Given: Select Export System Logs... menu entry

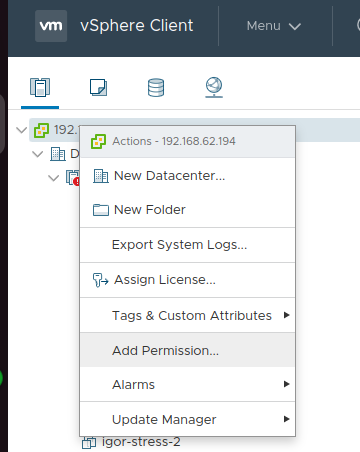Looking at the screenshot, I should tap(188, 245).
